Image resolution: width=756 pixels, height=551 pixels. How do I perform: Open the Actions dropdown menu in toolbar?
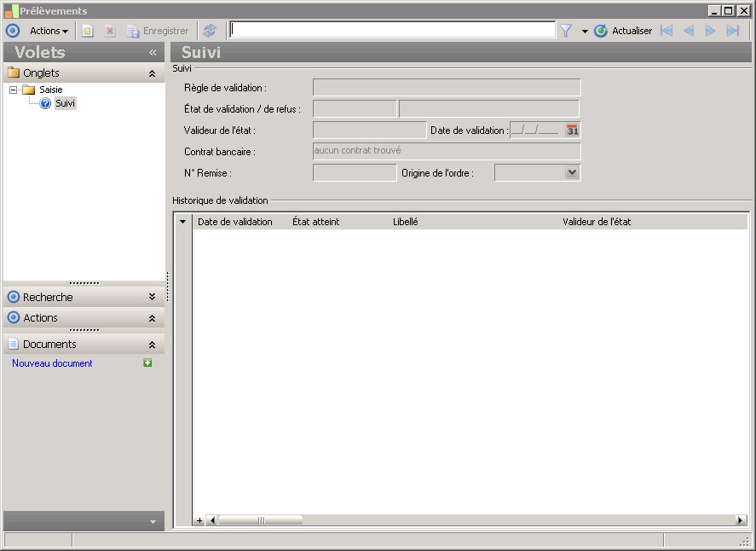49,31
